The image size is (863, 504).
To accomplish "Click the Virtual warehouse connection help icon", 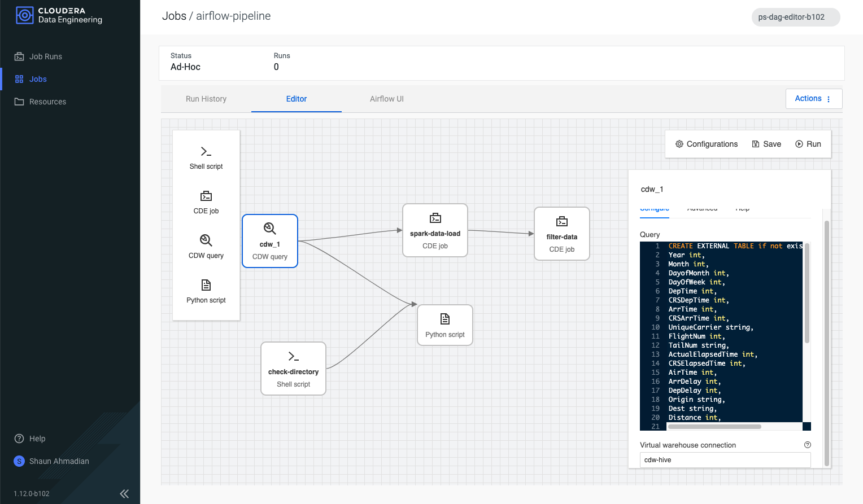I will click(807, 445).
